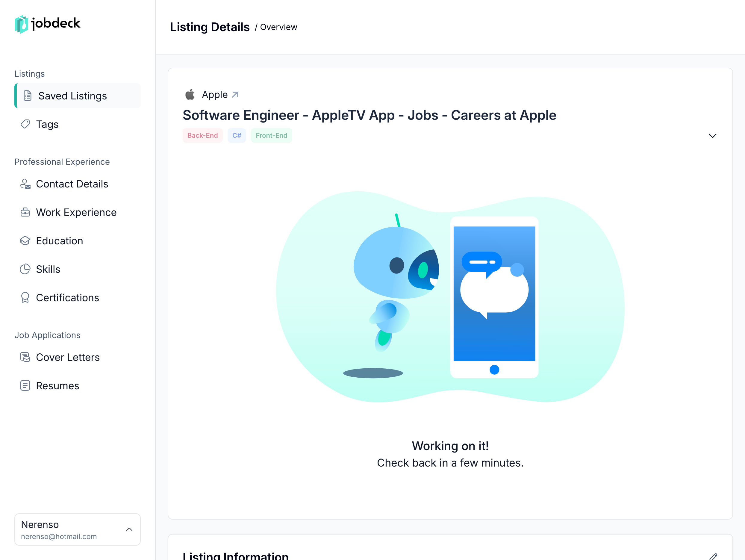The width and height of the screenshot is (745, 560).
Task: Click the Contact Details person icon
Action: pyautogui.click(x=25, y=184)
